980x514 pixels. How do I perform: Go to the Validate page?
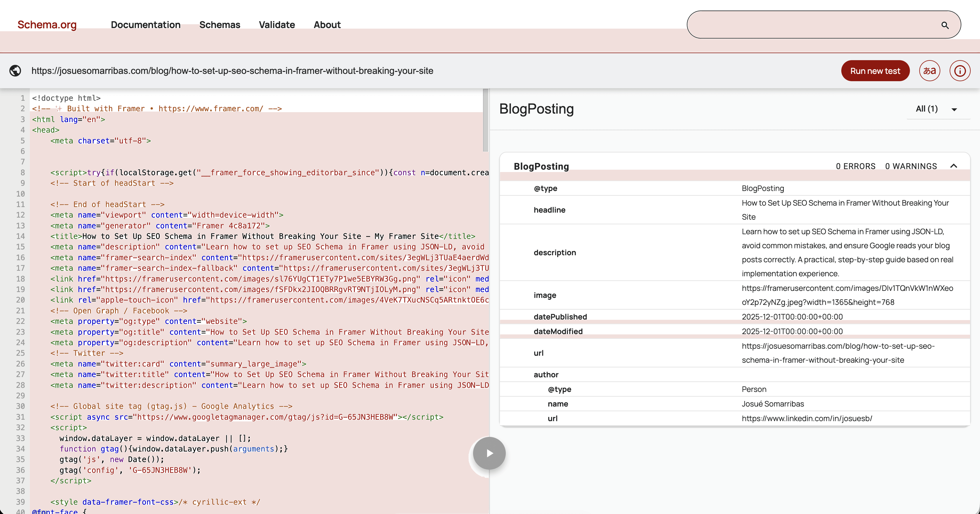point(277,25)
